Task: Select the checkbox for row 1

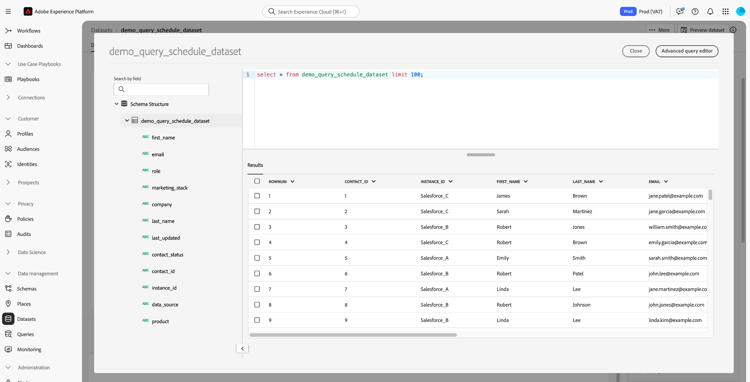Action: tap(257, 196)
